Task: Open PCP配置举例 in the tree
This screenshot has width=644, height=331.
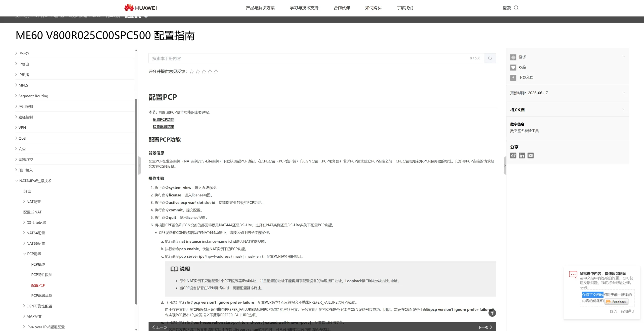Action: point(42,296)
